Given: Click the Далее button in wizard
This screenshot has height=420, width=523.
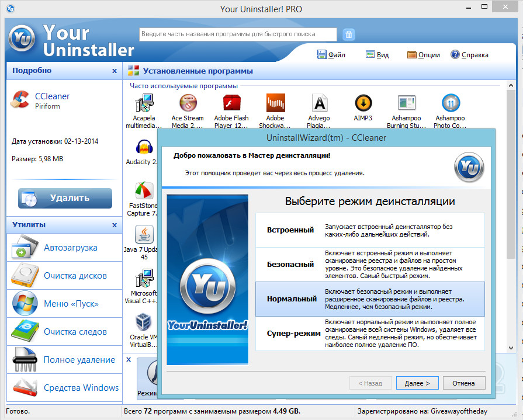Looking at the screenshot, I should coord(417,383).
